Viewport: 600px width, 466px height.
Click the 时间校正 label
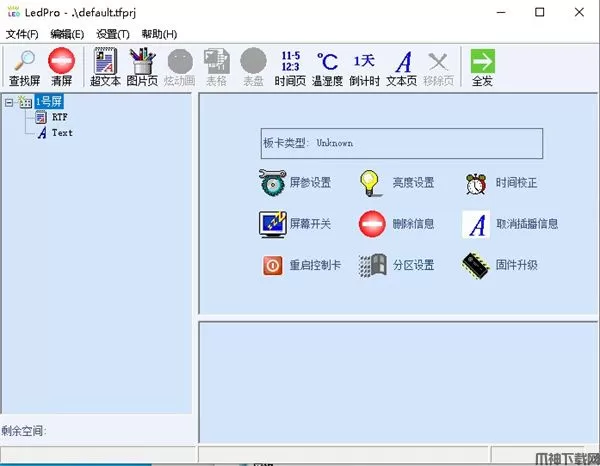click(517, 182)
